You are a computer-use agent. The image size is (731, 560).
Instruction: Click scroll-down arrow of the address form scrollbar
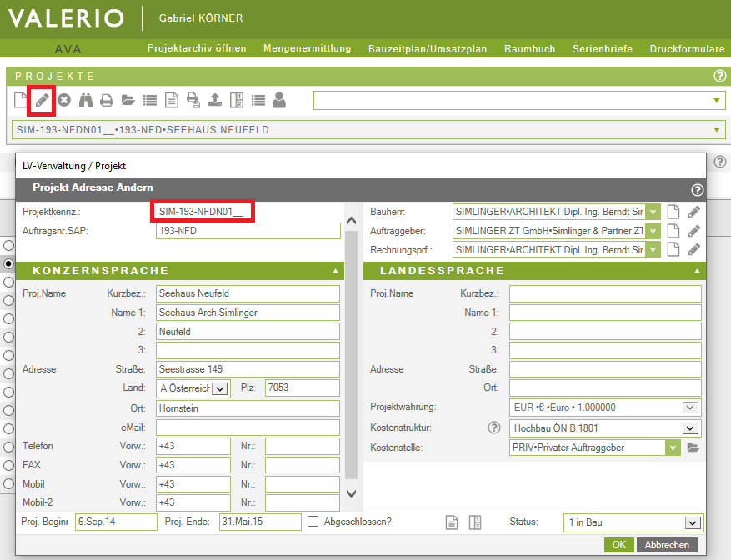tap(351, 493)
